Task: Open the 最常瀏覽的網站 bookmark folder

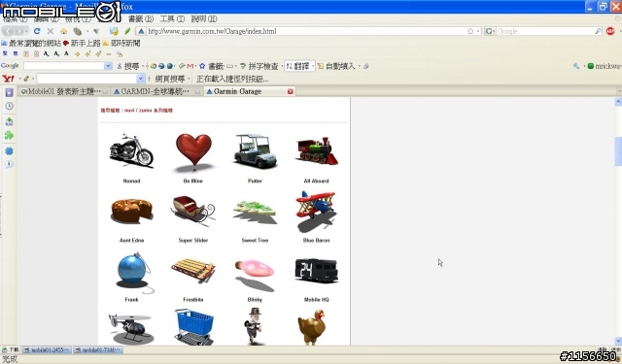Action: [31, 43]
